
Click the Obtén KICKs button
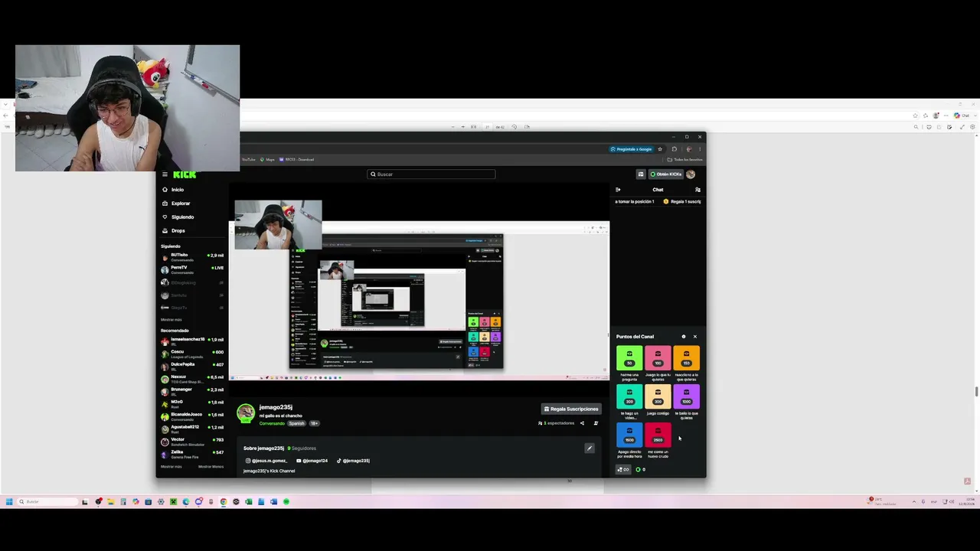[665, 174]
